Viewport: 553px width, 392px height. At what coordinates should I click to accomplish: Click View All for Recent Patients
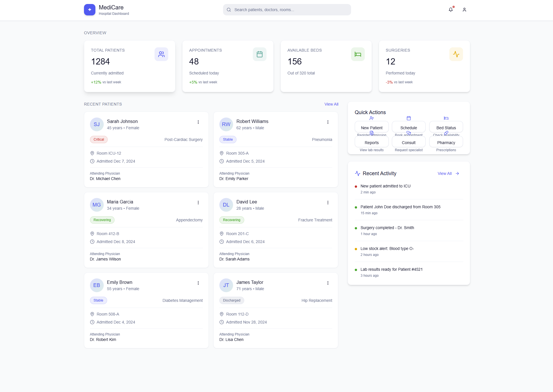(x=331, y=104)
